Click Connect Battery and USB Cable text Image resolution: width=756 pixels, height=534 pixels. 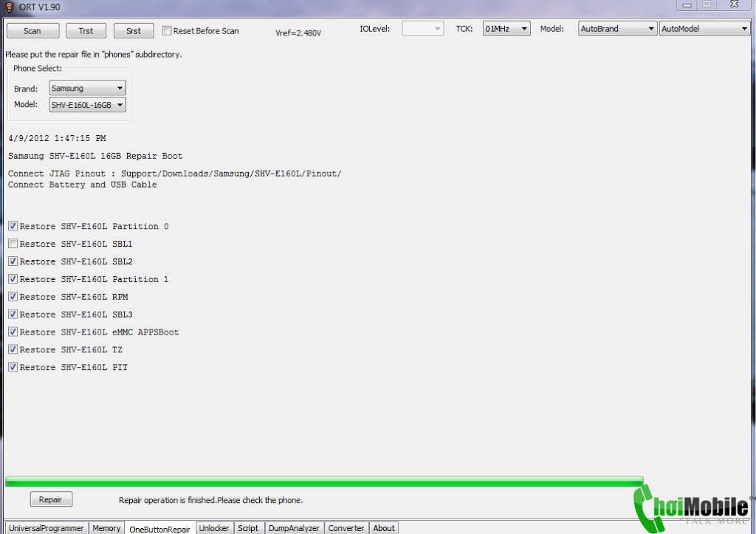(x=83, y=185)
